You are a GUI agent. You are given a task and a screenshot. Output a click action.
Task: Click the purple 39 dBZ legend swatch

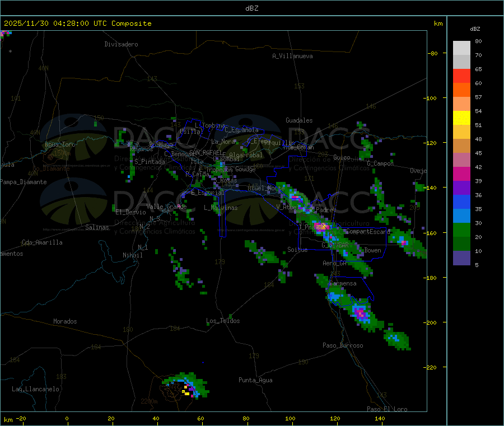click(x=461, y=188)
